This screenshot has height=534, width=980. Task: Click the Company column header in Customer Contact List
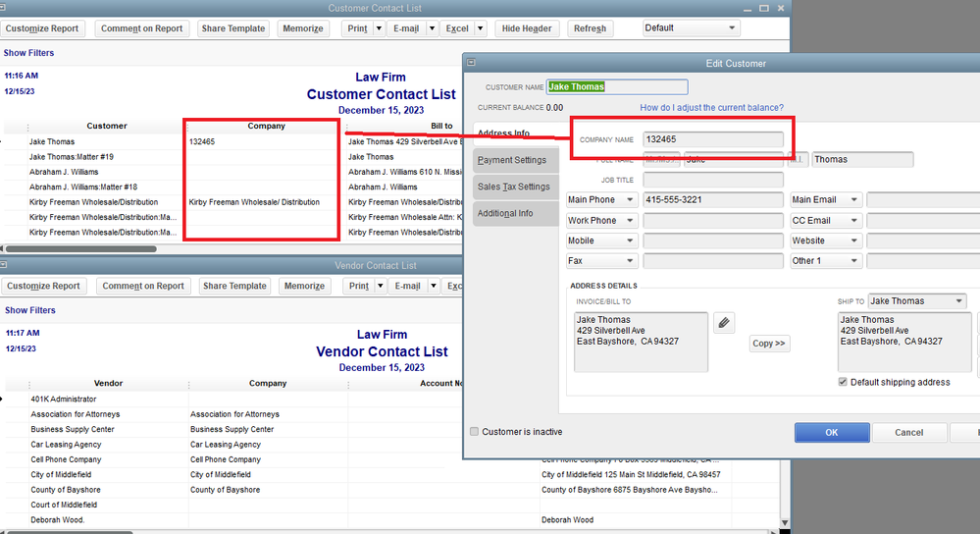tap(266, 126)
